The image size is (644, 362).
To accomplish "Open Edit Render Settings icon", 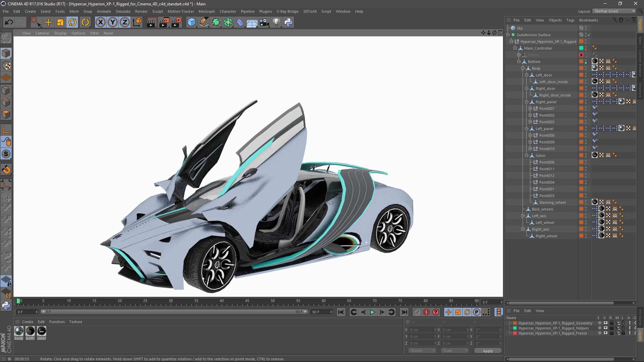I will (x=176, y=22).
